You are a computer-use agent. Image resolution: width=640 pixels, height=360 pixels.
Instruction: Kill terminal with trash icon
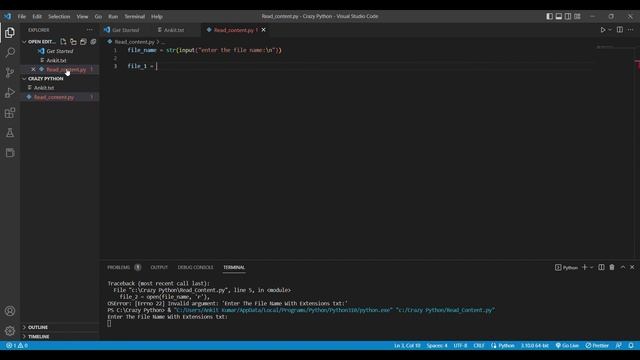[x=612, y=267]
